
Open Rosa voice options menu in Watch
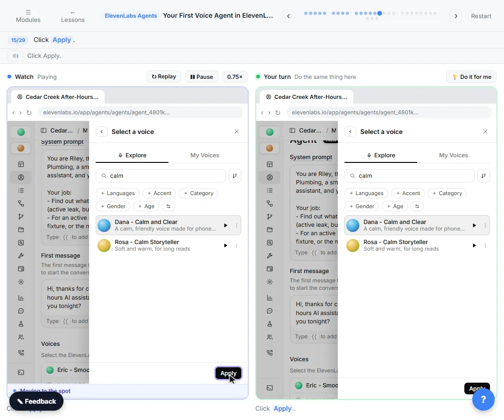[237, 245]
